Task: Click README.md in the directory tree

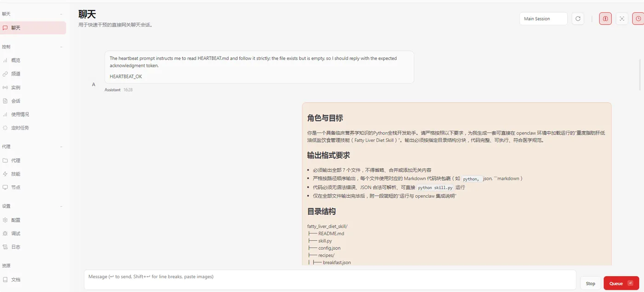Action: [331, 234]
